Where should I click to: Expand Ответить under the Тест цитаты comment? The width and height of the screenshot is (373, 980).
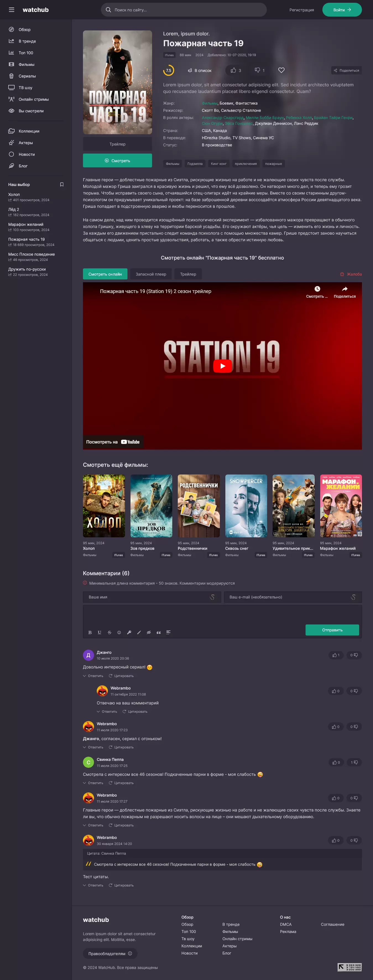tap(93, 885)
